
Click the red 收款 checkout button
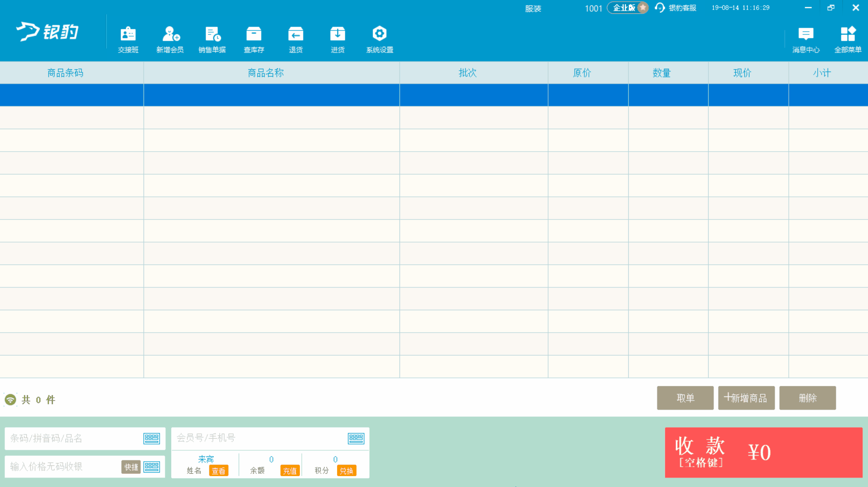(x=763, y=452)
